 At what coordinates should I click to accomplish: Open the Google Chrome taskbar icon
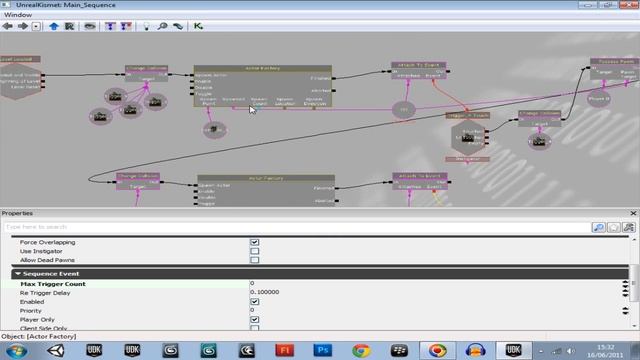[x=361, y=351]
